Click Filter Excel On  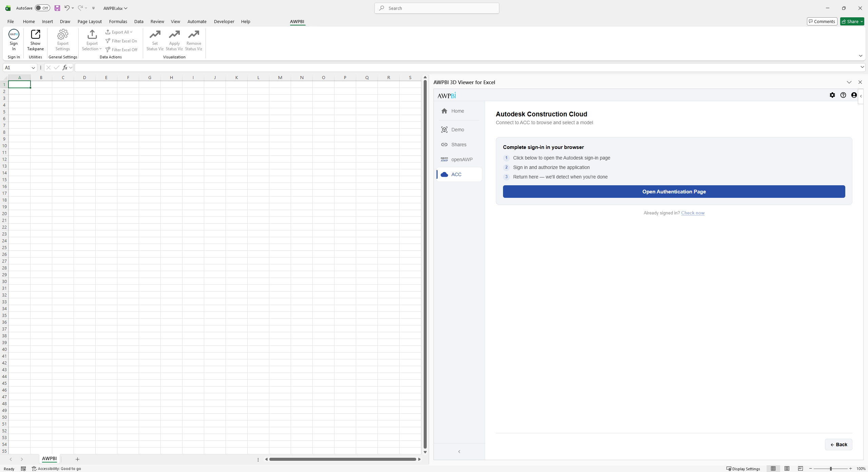[x=121, y=41]
